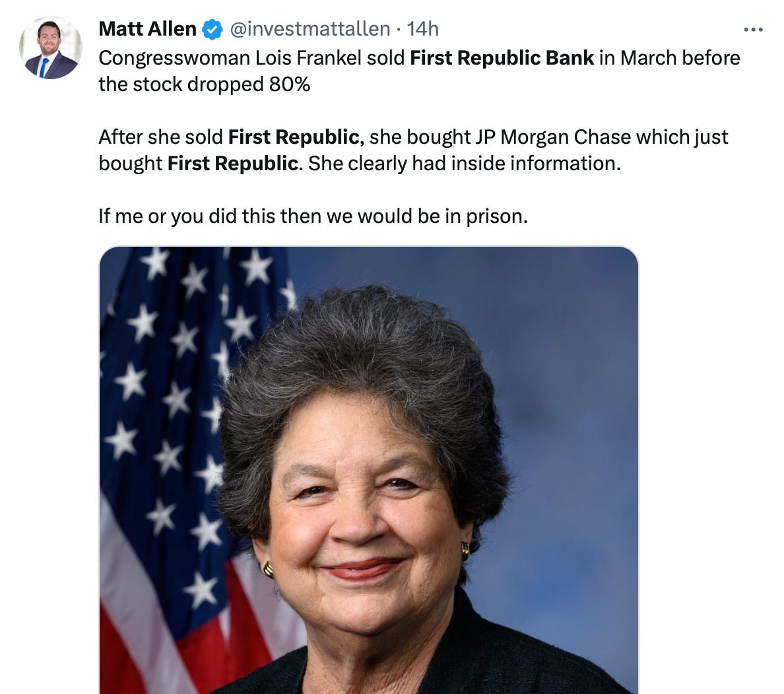Click the line "If me or you did this"
This screenshot has height=694, width=784.
click(x=313, y=216)
